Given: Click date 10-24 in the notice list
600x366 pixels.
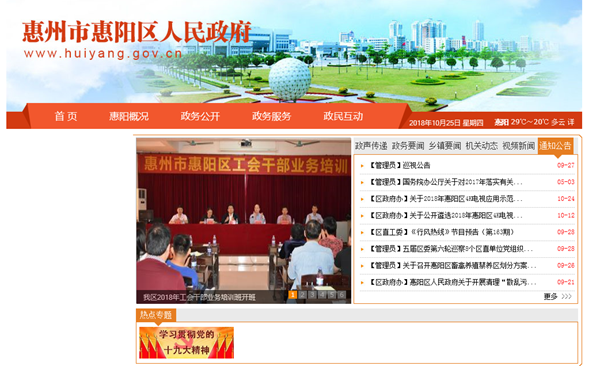Looking at the screenshot, I should coord(566,199).
